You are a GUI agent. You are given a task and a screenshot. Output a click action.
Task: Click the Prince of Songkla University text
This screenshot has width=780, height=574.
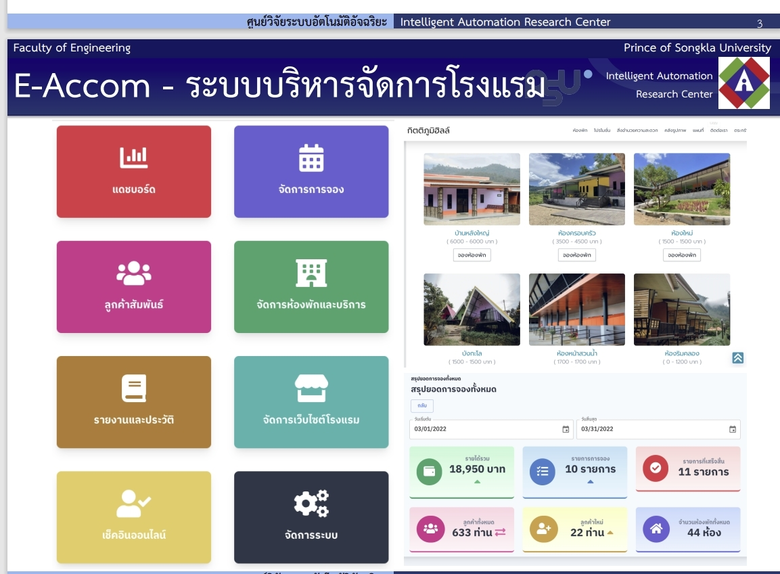pyautogui.click(x=697, y=48)
